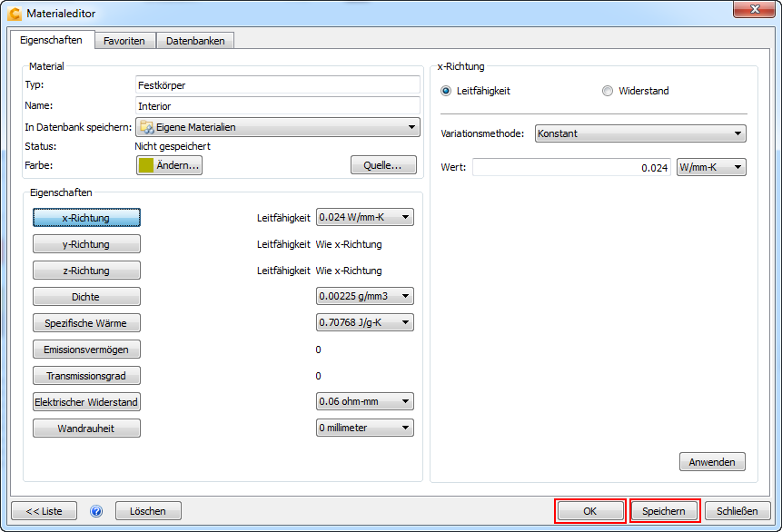Confirm with the OK button

[590, 511]
